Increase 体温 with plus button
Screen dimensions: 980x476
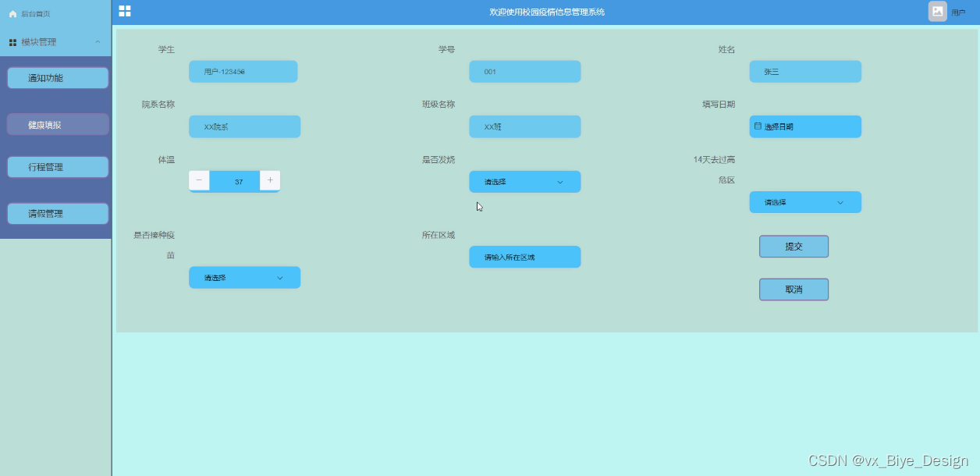coord(270,180)
